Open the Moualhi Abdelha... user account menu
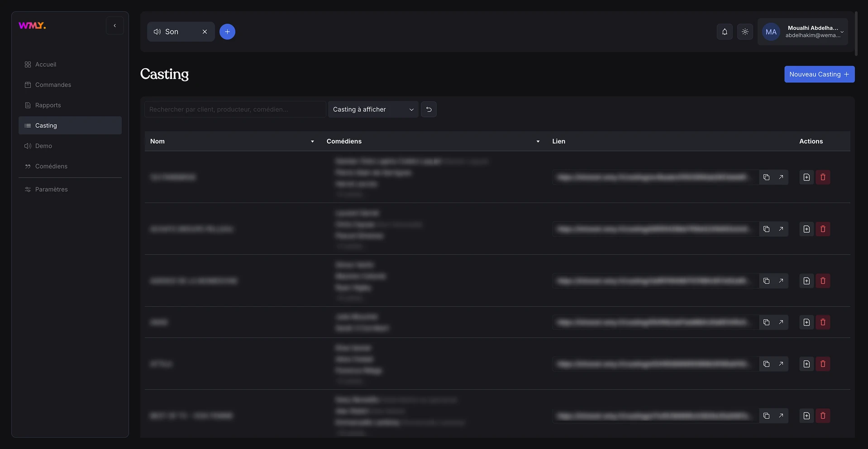This screenshot has width=868, height=449. 803,32
